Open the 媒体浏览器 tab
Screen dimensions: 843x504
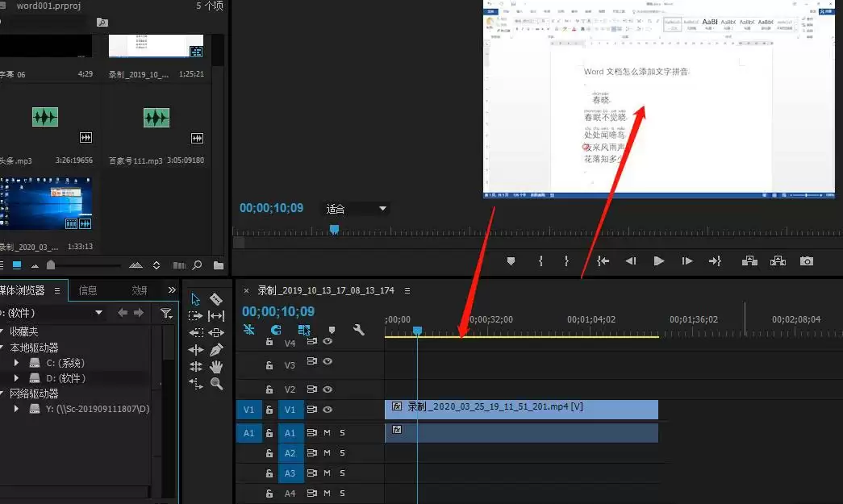pyautogui.click(x=22, y=290)
